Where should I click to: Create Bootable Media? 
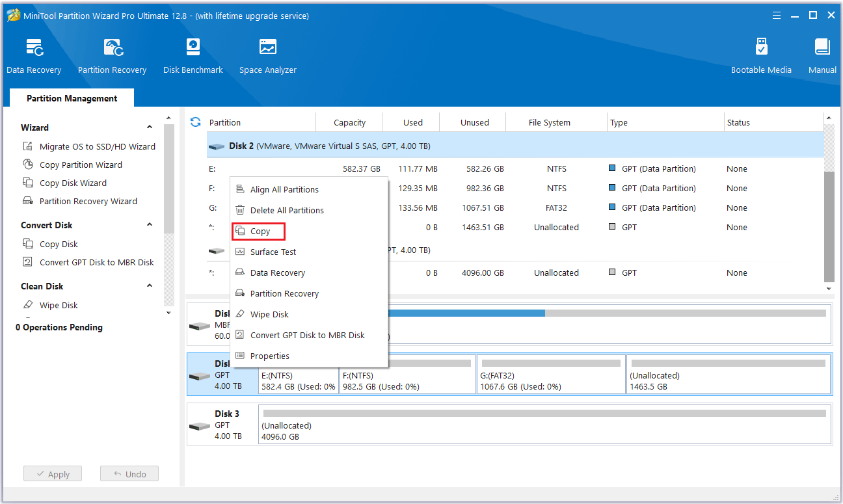click(761, 57)
